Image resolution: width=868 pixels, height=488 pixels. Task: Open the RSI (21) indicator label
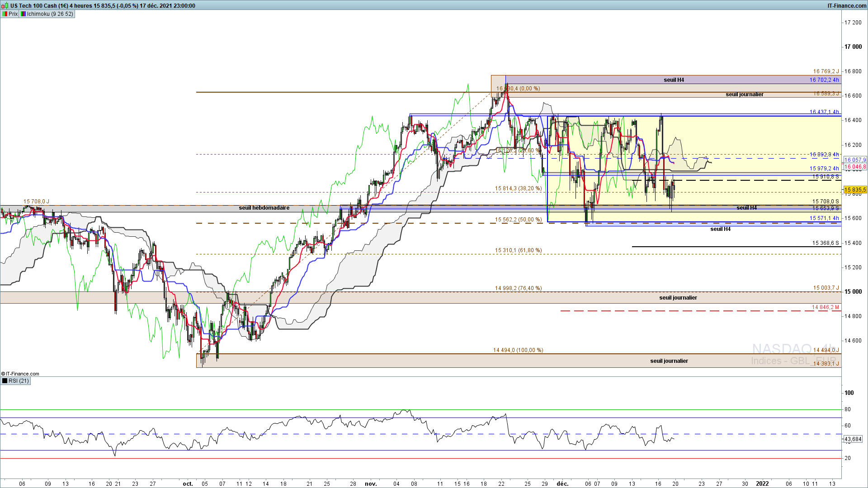[19, 381]
